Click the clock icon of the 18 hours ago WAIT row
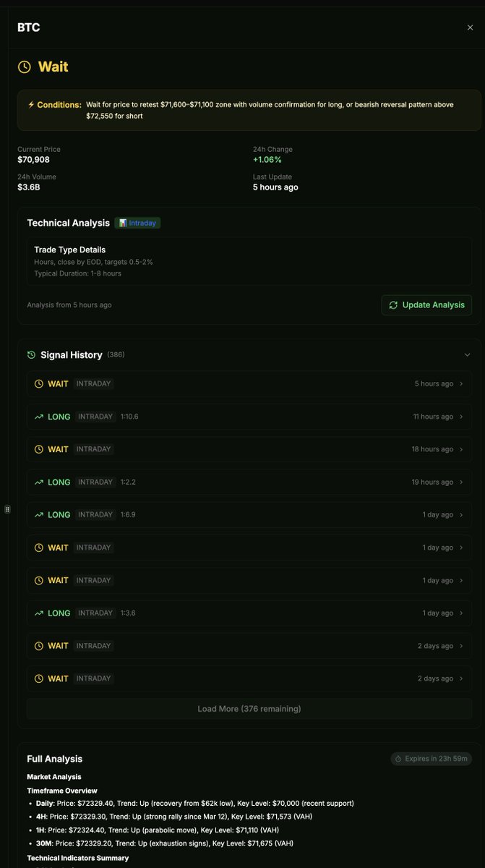Screen dimensions: 485x868 click(x=39, y=449)
